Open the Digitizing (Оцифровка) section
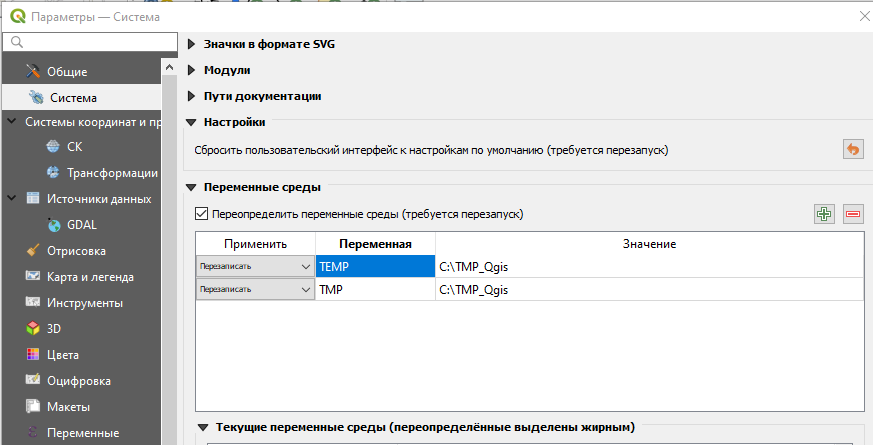This screenshot has width=873, height=445. (x=78, y=381)
